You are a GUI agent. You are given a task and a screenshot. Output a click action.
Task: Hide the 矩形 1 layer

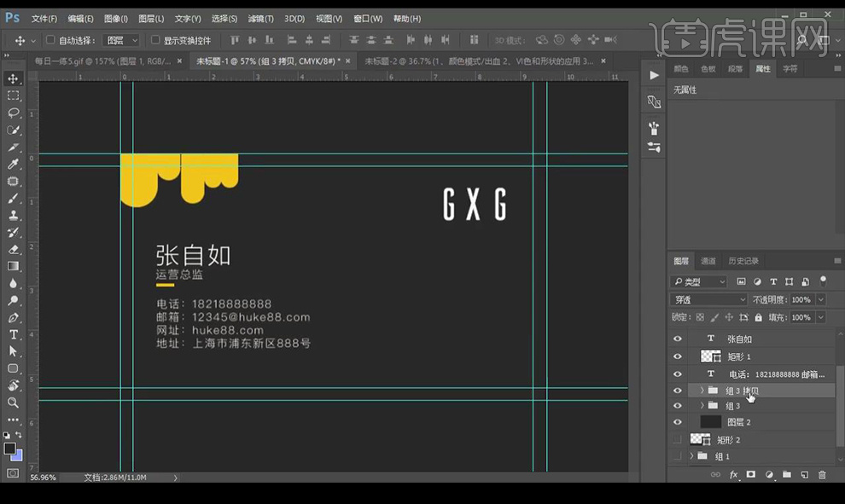point(678,356)
